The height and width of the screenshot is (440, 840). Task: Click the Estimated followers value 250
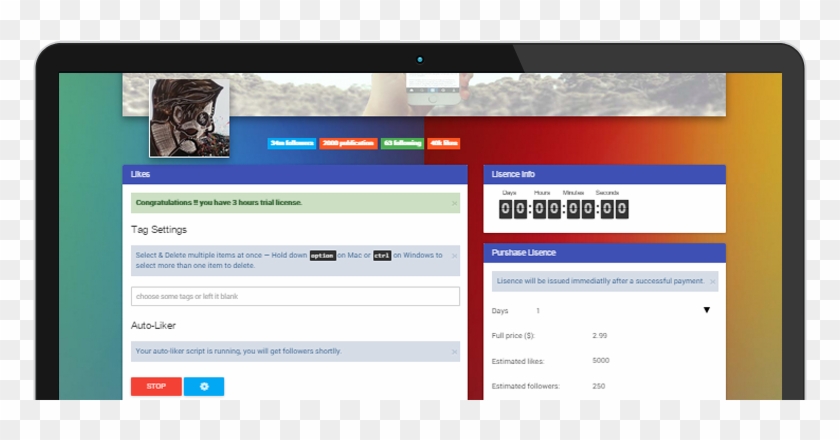598,386
